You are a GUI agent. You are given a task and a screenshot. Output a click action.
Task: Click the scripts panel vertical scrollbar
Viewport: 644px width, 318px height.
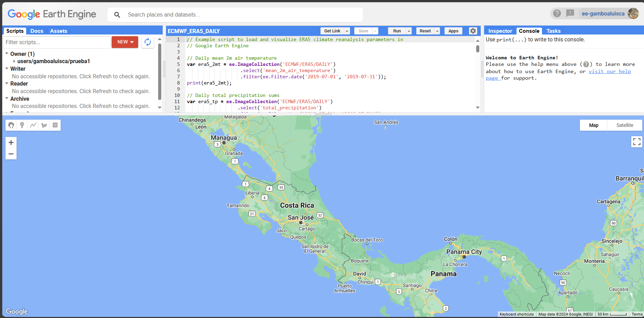160,71
